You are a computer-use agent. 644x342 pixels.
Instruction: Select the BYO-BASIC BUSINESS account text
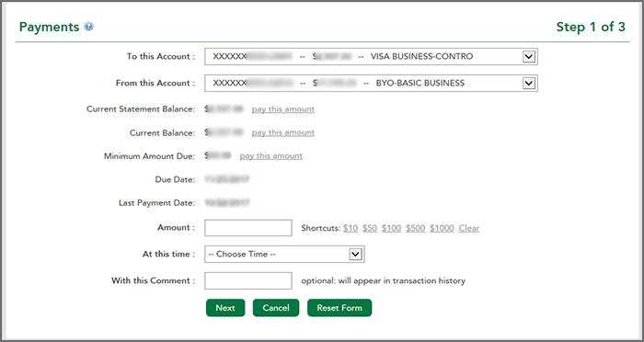(x=420, y=84)
